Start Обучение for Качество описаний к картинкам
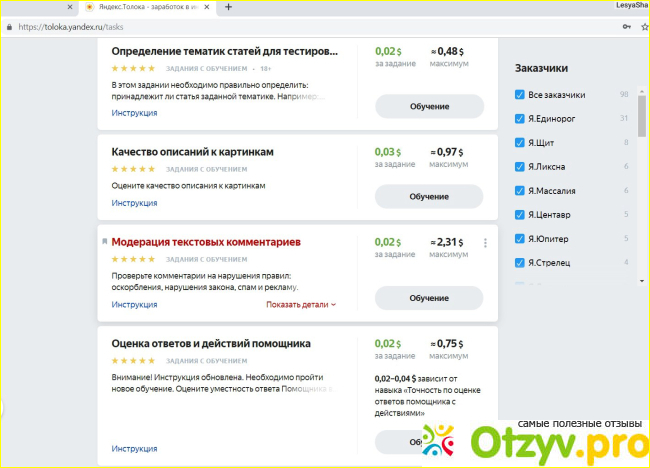 [x=428, y=196]
